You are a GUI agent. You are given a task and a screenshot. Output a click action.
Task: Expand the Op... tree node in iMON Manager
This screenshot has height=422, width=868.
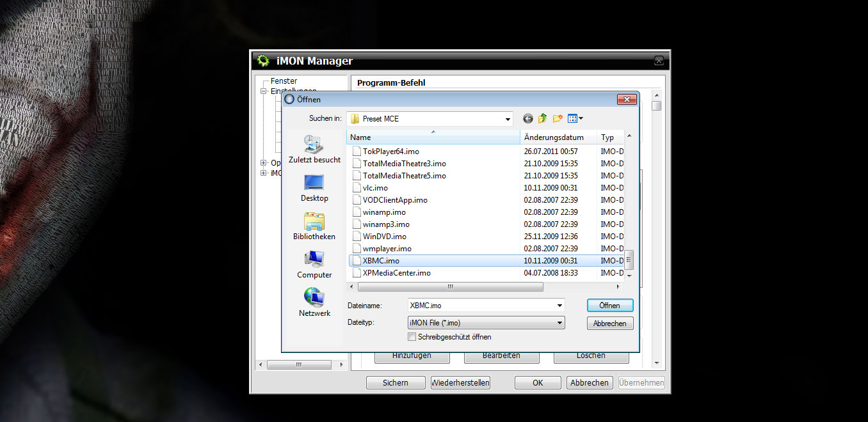[x=263, y=163]
